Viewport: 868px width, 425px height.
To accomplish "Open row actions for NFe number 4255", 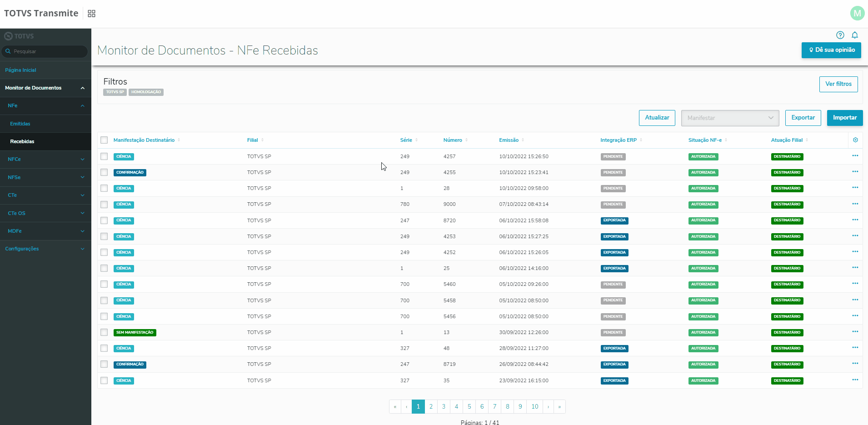I will pos(855,172).
